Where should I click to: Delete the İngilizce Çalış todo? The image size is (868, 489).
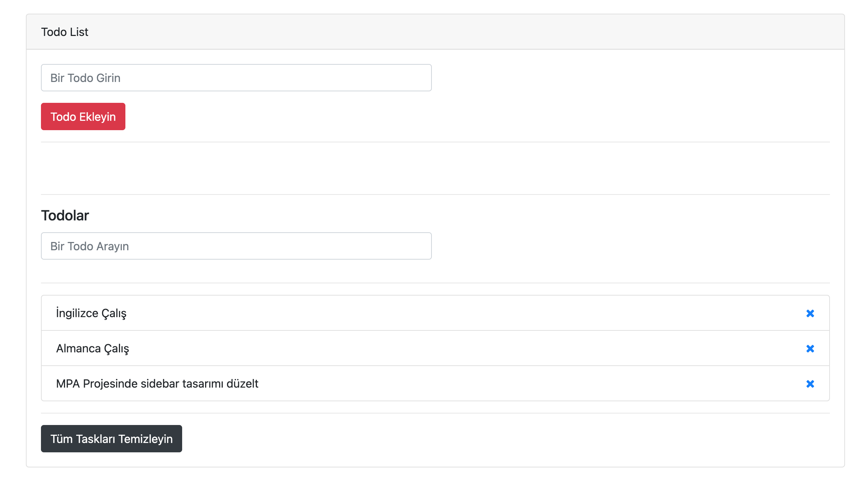(810, 314)
